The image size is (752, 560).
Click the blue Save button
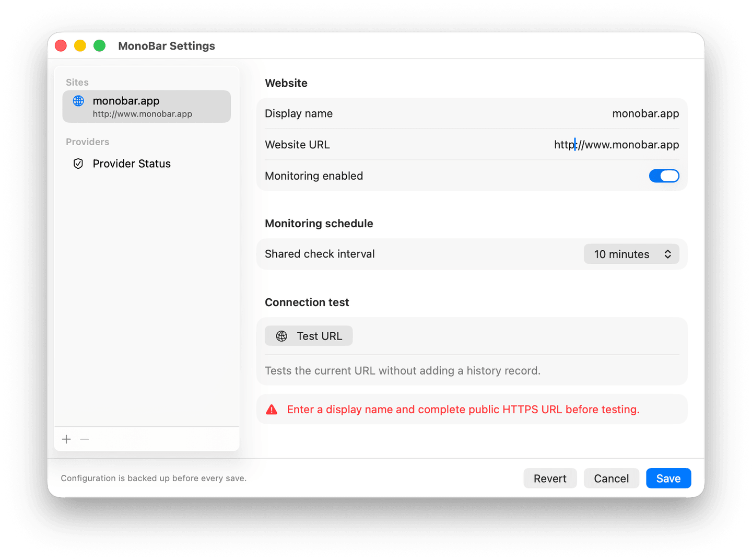(x=668, y=479)
